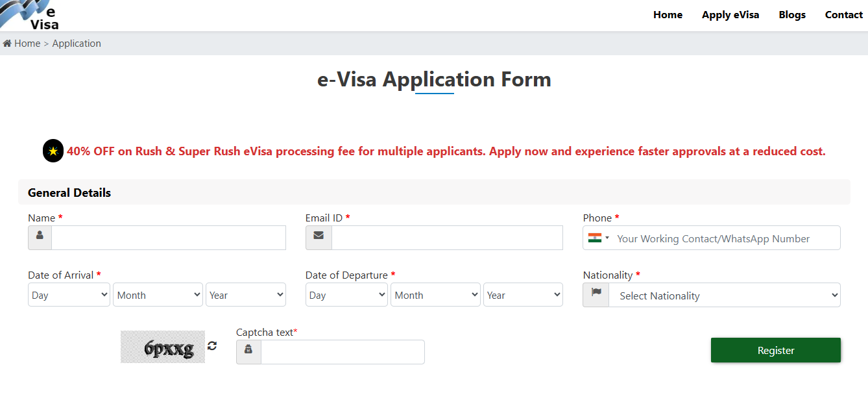
Task: Click the yellow star promo badge
Action: 53,151
